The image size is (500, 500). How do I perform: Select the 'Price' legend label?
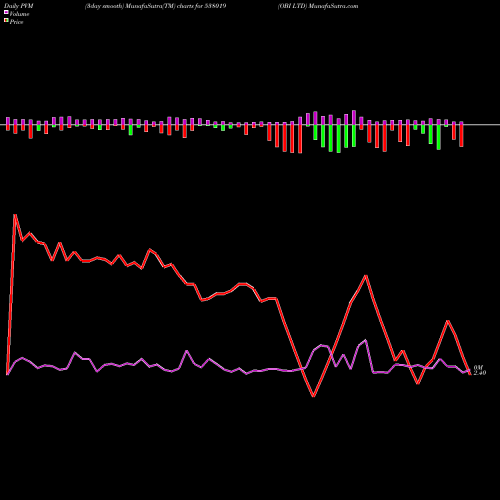(x=16, y=22)
